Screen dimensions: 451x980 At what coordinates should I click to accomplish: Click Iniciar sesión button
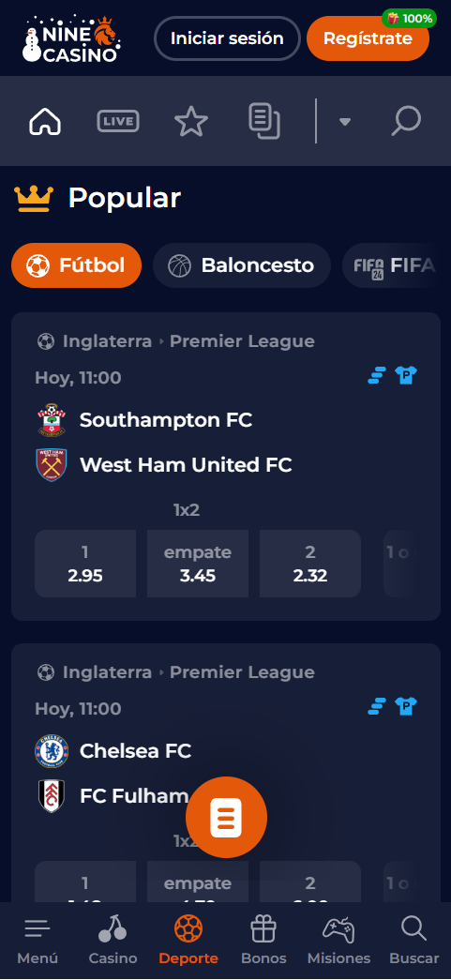click(x=227, y=38)
